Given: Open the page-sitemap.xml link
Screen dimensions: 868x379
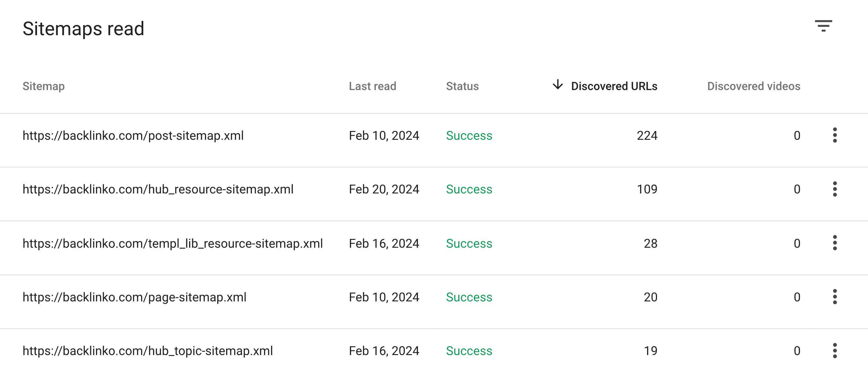Looking at the screenshot, I should 134,297.
